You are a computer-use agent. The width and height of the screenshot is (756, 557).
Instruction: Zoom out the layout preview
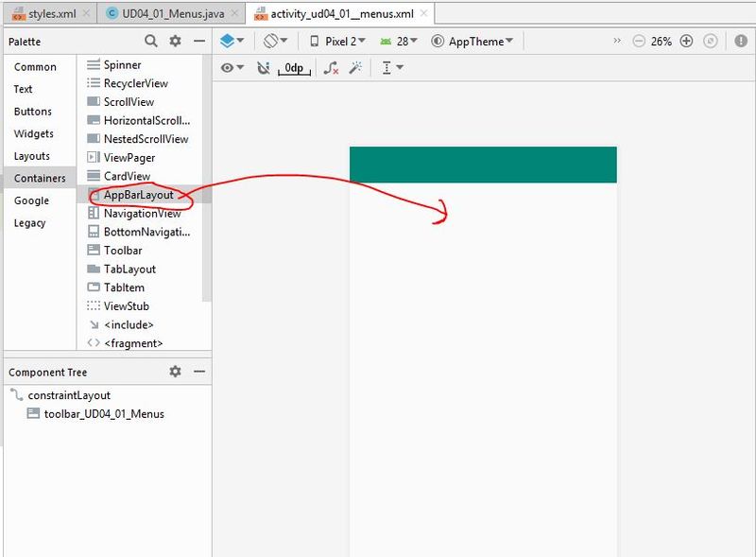point(639,42)
